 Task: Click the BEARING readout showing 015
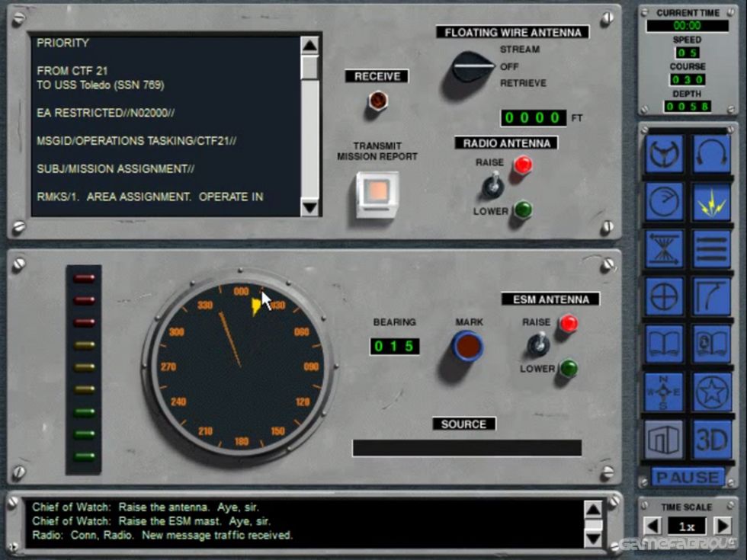click(395, 346)
